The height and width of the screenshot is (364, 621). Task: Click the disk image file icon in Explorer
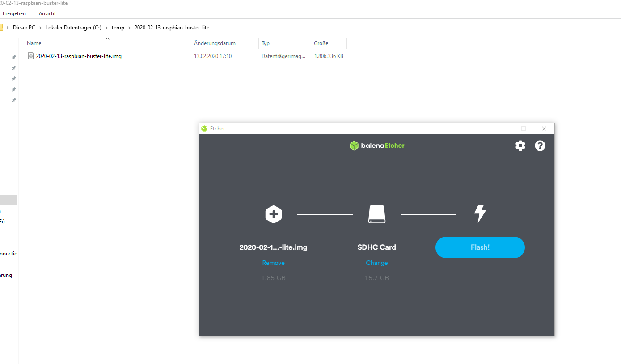pos(31,56)
